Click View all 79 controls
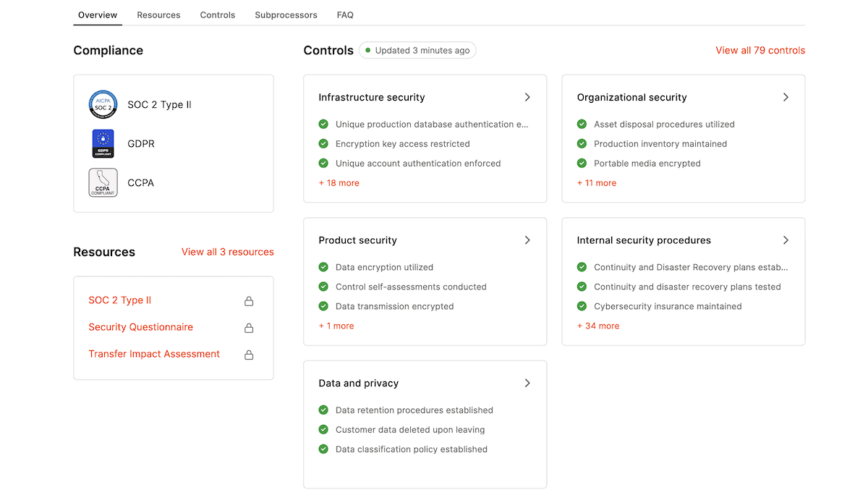868x503 pixels. [760, 50]
